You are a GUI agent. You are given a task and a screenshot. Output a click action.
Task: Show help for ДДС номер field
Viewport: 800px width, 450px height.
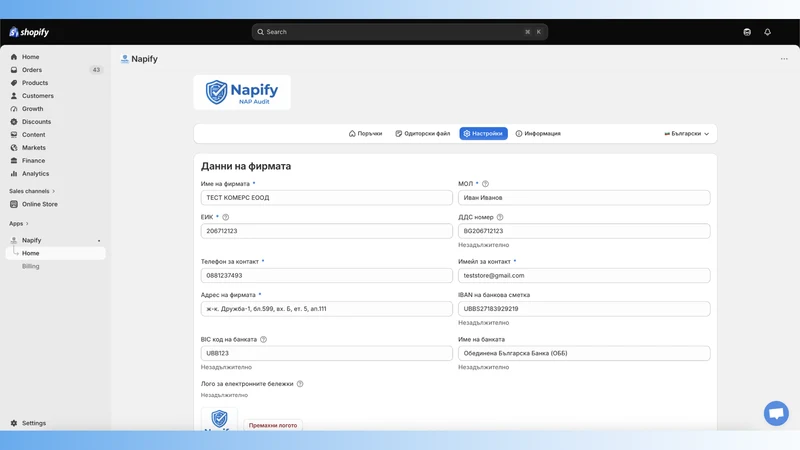(500, 217)
